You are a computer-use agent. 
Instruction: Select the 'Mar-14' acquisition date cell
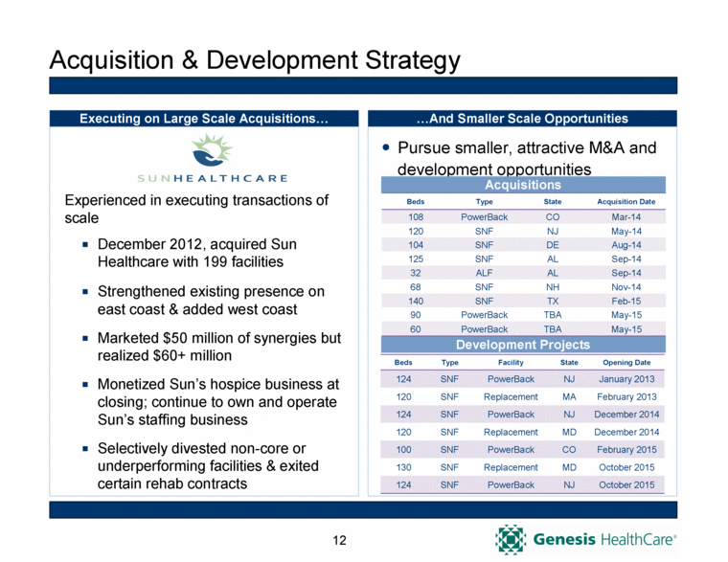626,217
